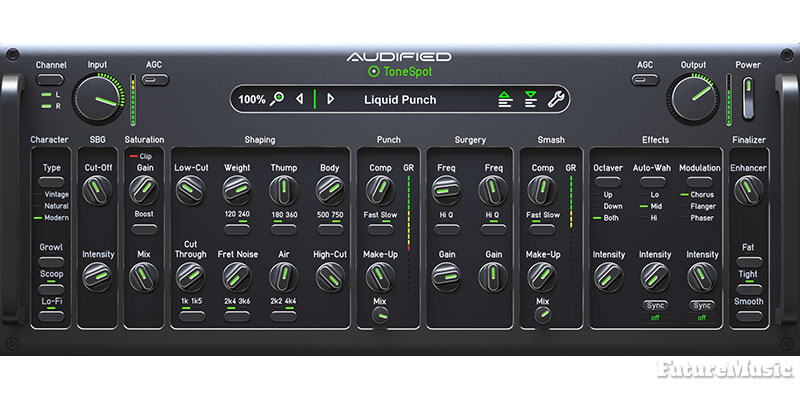This screenshot has width=800, height=400.
Task: Toggle the Saturation Boost button
Action: (144, 229)
